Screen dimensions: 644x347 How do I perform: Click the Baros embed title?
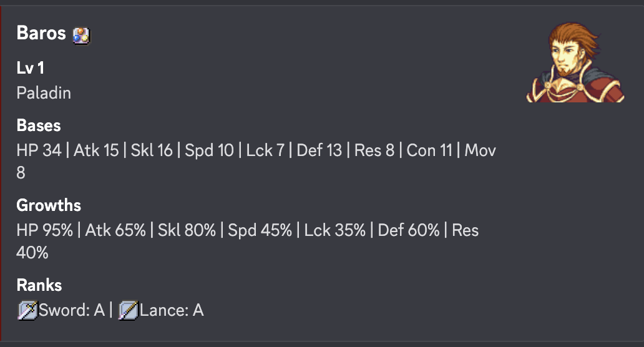(x=41, y=33)
